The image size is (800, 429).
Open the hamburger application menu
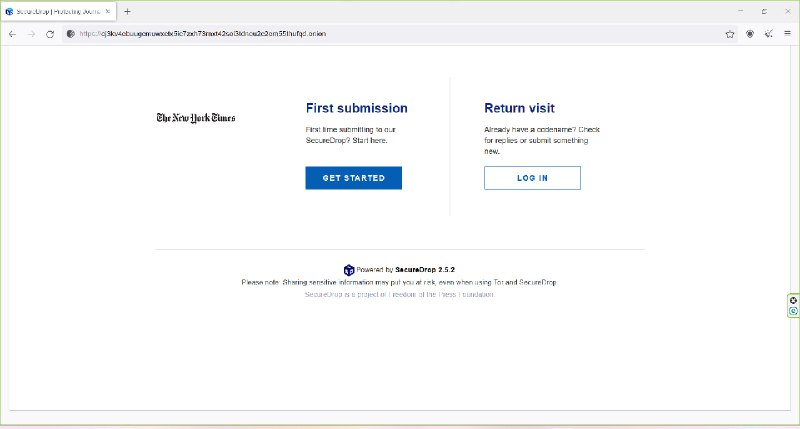click(787, 33)
